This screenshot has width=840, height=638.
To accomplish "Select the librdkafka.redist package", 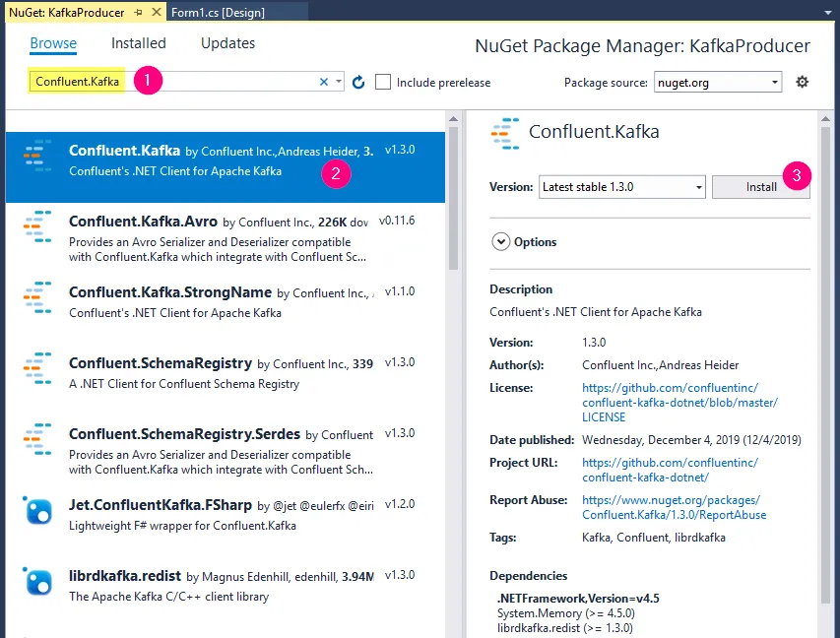I will coord(225,592).
